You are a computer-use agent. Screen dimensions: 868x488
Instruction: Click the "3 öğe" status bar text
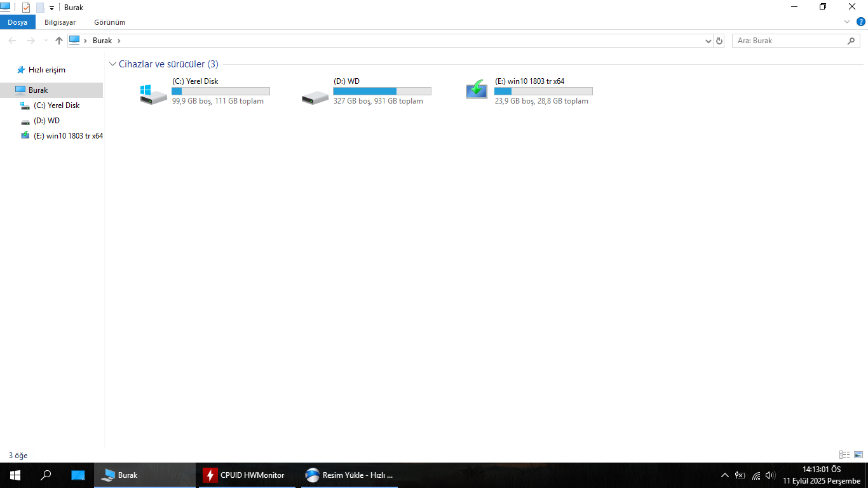point(18,456)
